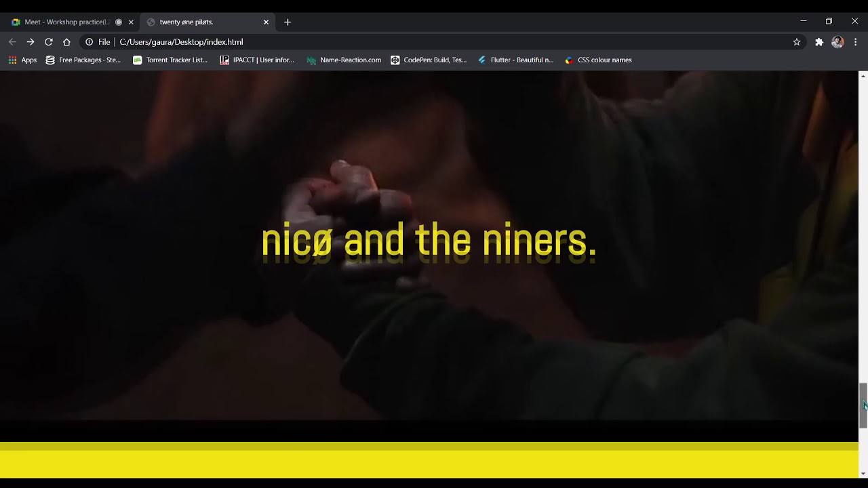This screenshot has height=488, width=868.
Task: View site information icon in address bar
Action: click(89, 42)
